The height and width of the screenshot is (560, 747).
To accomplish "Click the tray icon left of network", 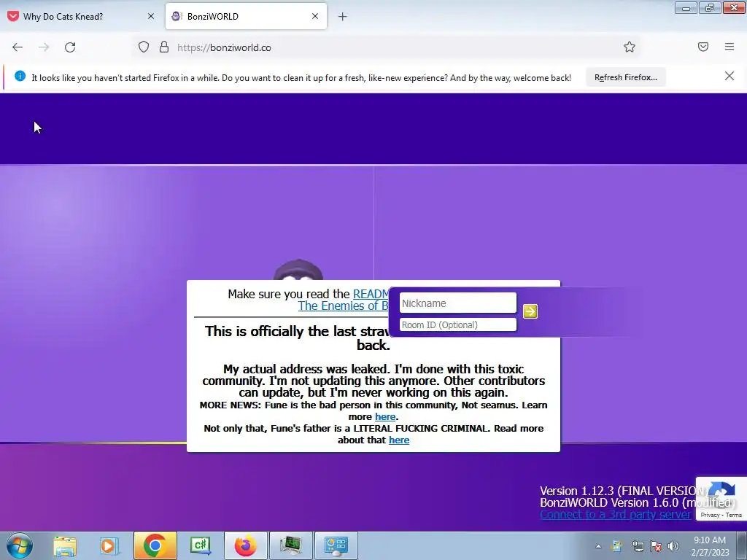I will click(x=617, y=546).
